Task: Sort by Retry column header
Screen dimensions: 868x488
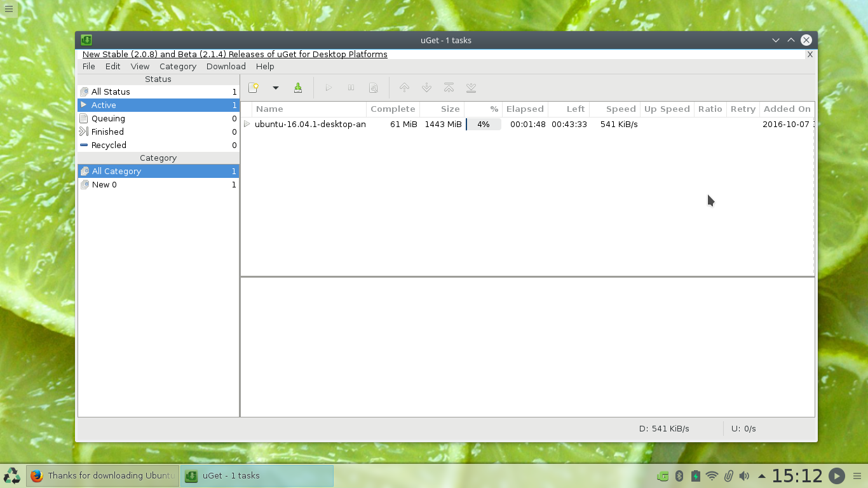Action: 743,109
